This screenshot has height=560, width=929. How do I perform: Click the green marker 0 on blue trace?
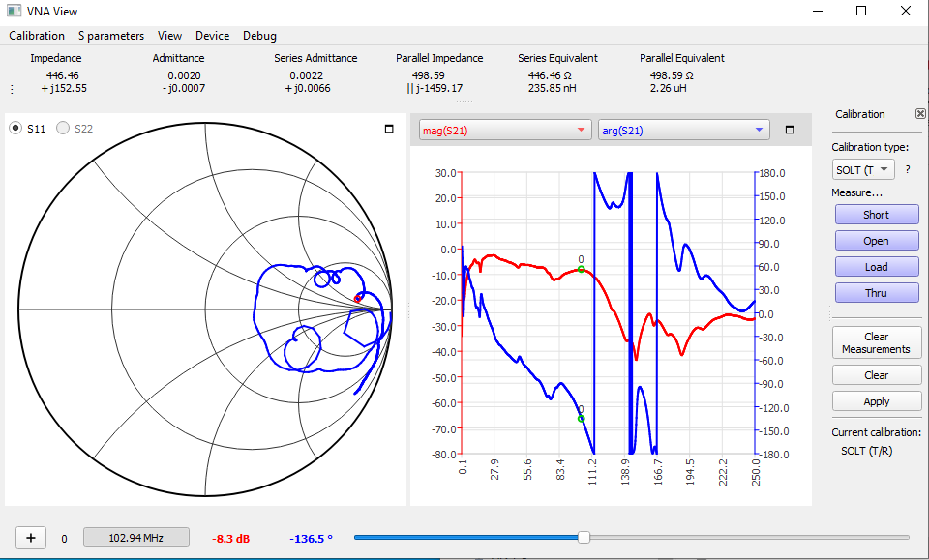582,419
